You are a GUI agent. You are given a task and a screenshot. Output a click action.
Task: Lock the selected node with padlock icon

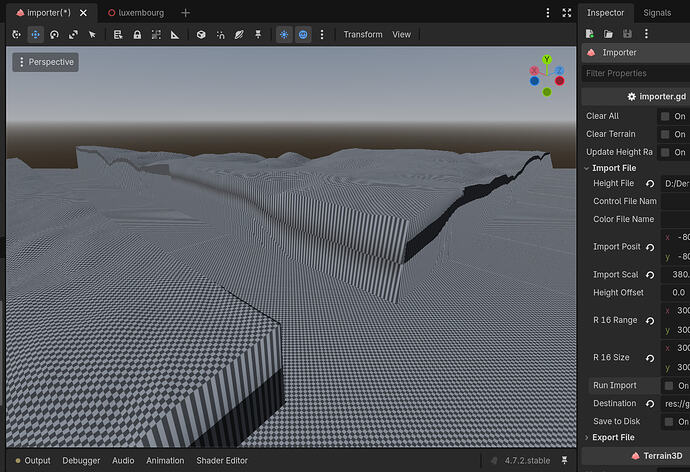pos(137,34)
